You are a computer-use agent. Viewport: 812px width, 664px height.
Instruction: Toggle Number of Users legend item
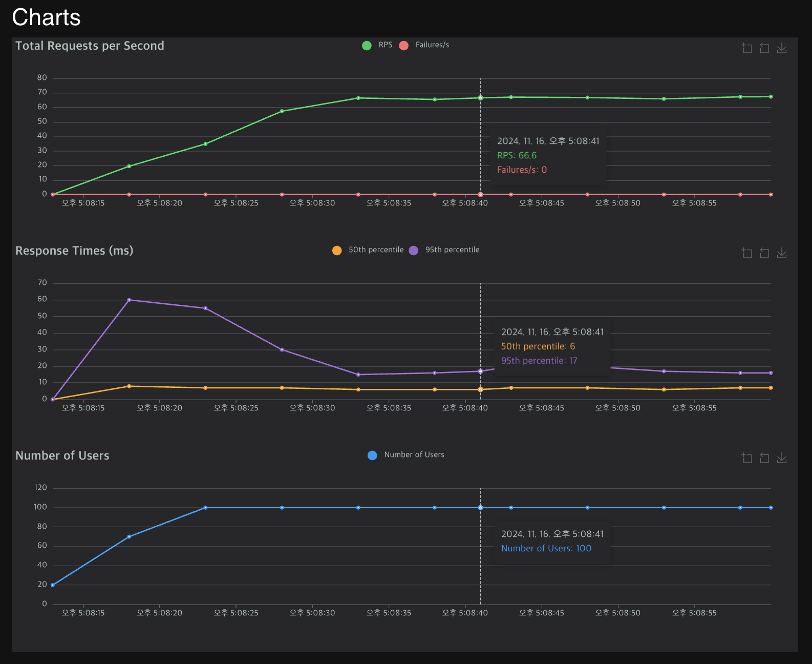[x=406, y=455]
